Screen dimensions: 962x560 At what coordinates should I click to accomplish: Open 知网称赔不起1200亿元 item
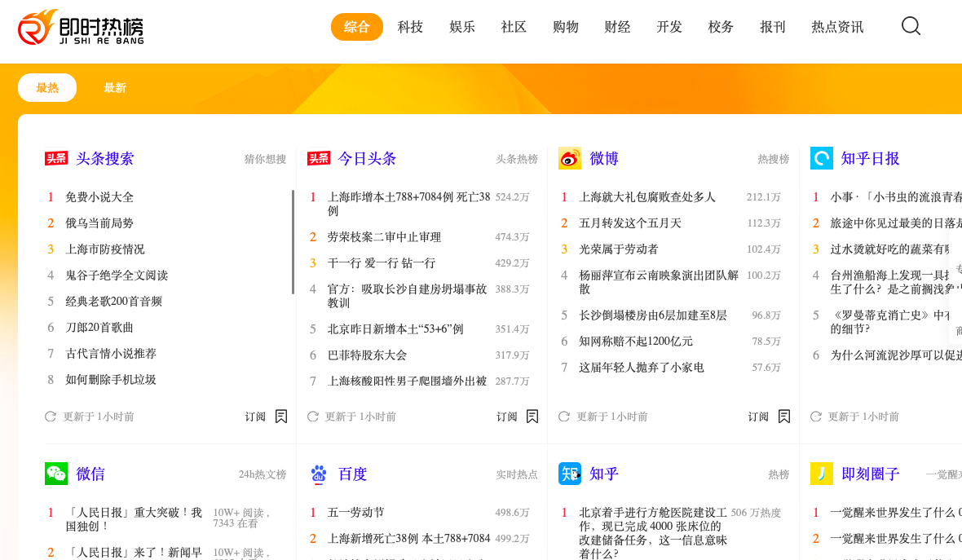636,341
